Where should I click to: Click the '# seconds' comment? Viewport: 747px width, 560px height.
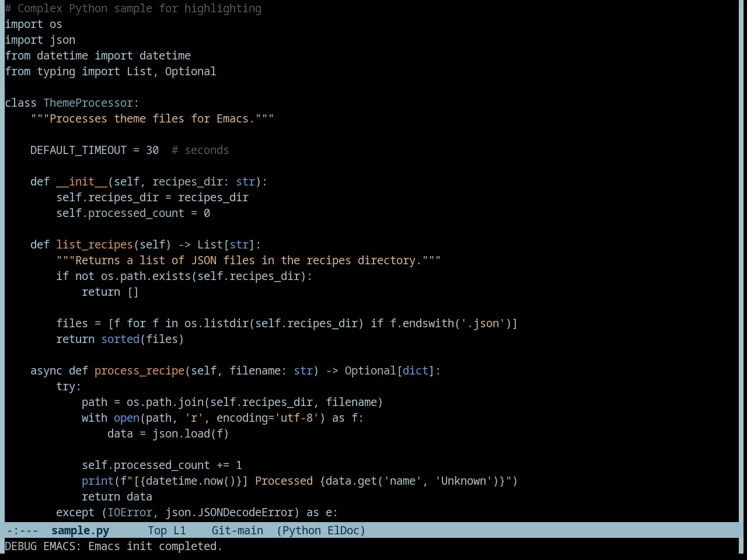click(200, 150)
